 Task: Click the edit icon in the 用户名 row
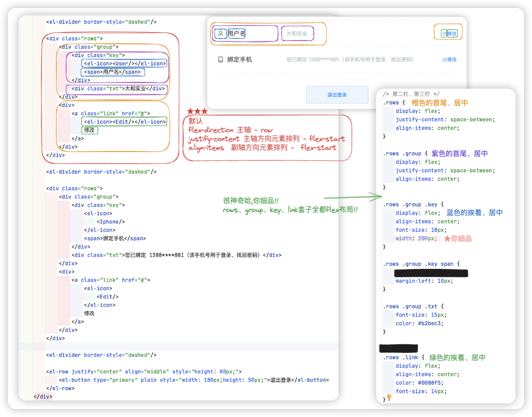(444, 34)
